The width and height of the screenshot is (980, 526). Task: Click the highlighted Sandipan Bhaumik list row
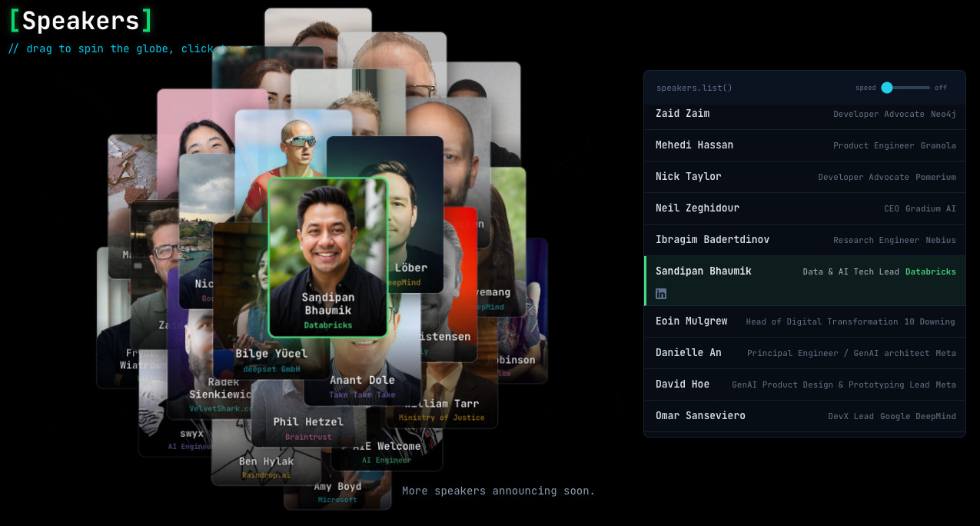coord(805,281)
